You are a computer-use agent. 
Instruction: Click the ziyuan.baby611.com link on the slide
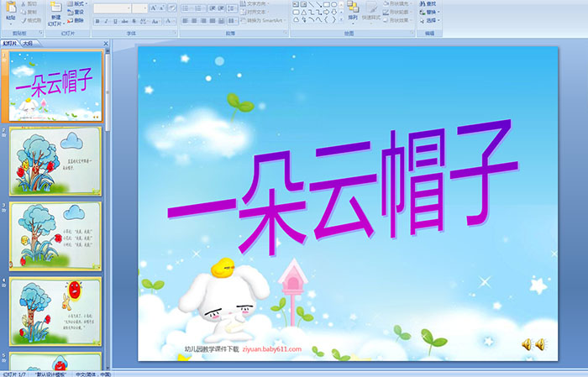[x=272, y=349]
